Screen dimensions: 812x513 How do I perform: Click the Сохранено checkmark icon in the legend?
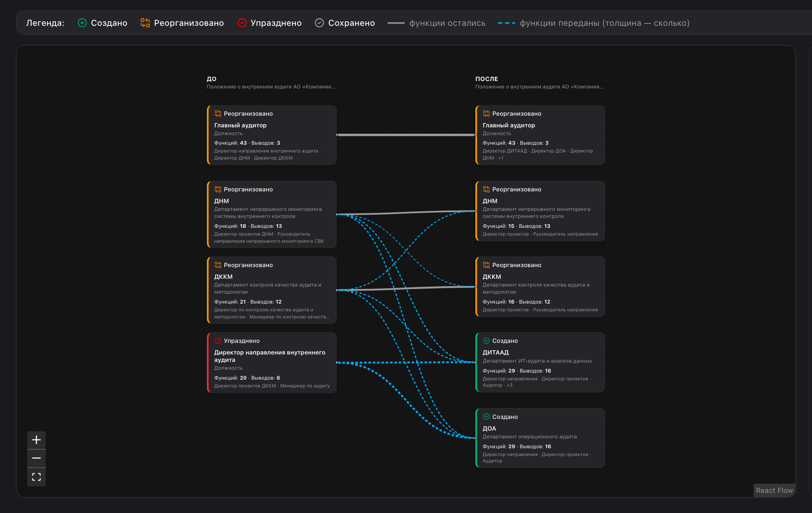[x=319, y=23]
